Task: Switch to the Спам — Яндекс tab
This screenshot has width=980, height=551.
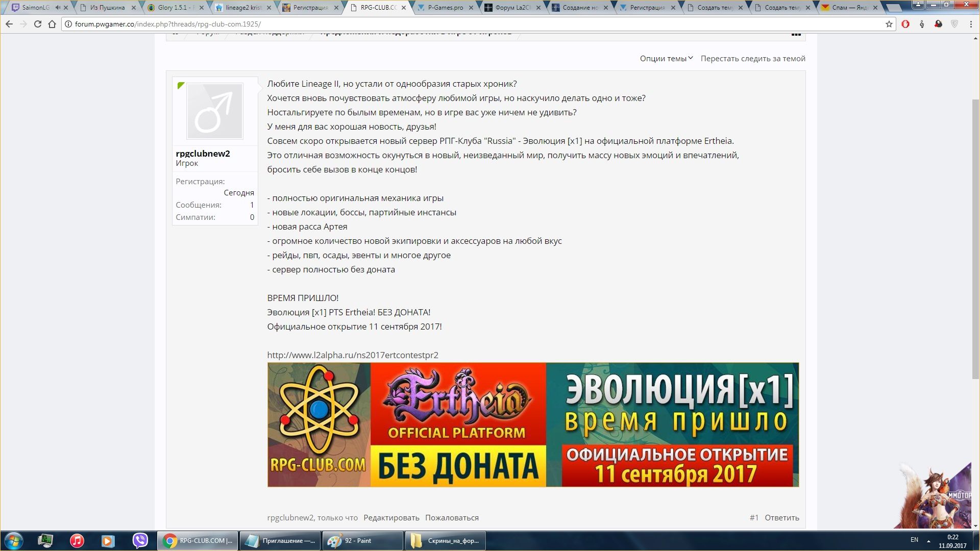Action: (x=849, y=8)
